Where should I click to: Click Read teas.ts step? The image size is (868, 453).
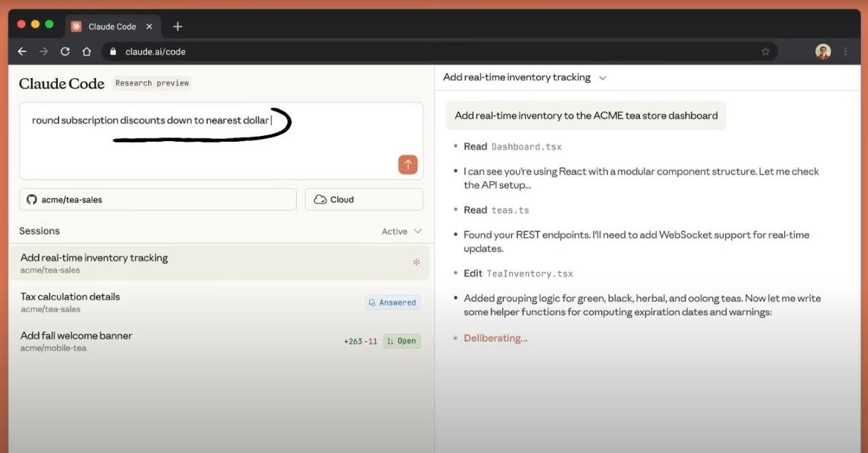click(x=497, y=210)
